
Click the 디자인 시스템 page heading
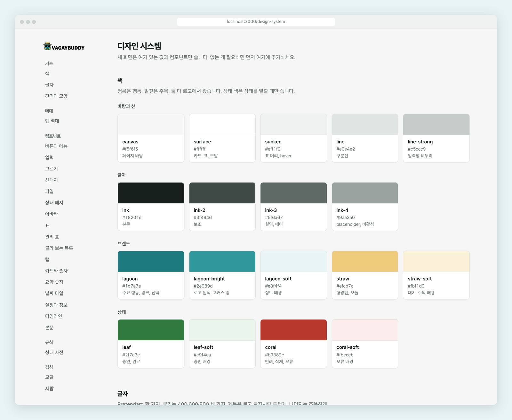tap(139, 46)
